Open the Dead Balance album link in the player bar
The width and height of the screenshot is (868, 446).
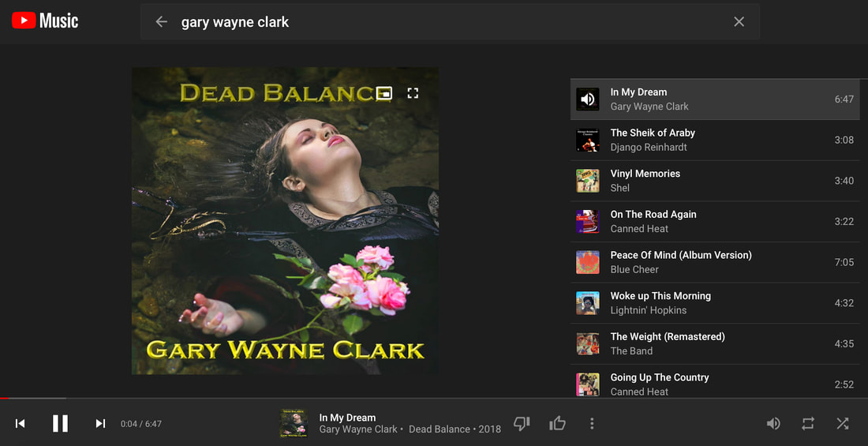coord(438,429)
